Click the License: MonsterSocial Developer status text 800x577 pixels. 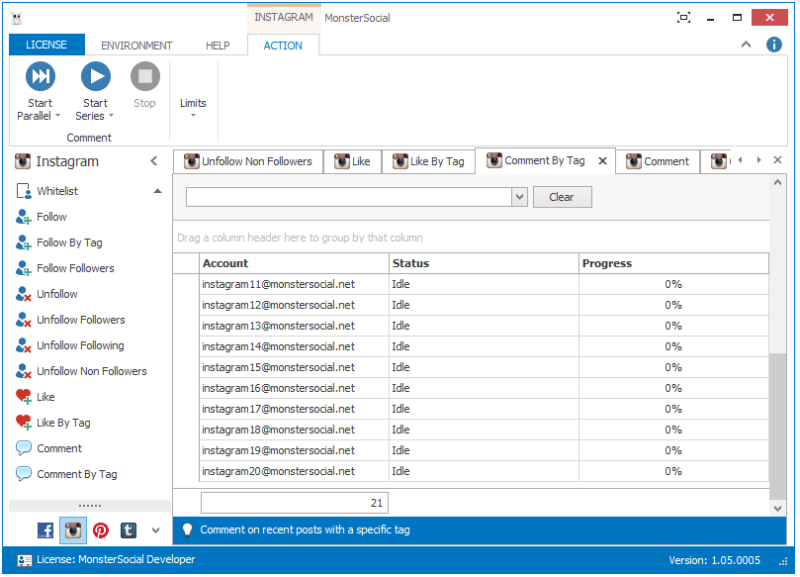[x=115, y=560]
